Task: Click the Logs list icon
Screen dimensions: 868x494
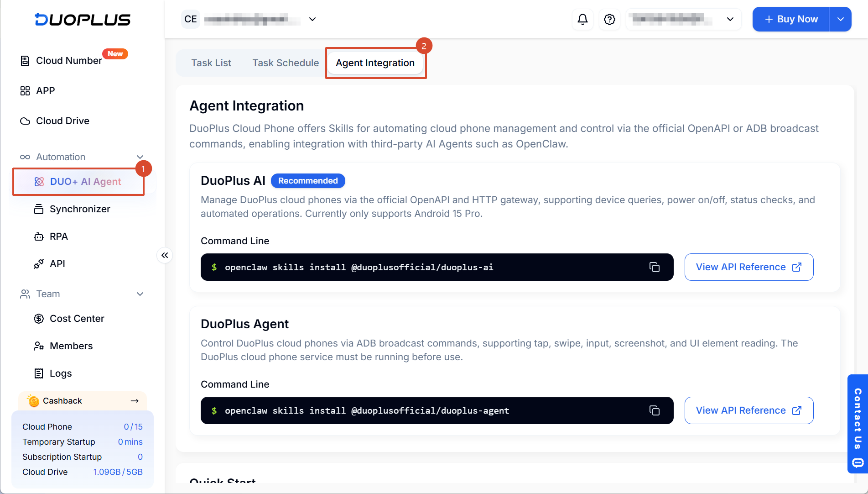Action: 39,373
